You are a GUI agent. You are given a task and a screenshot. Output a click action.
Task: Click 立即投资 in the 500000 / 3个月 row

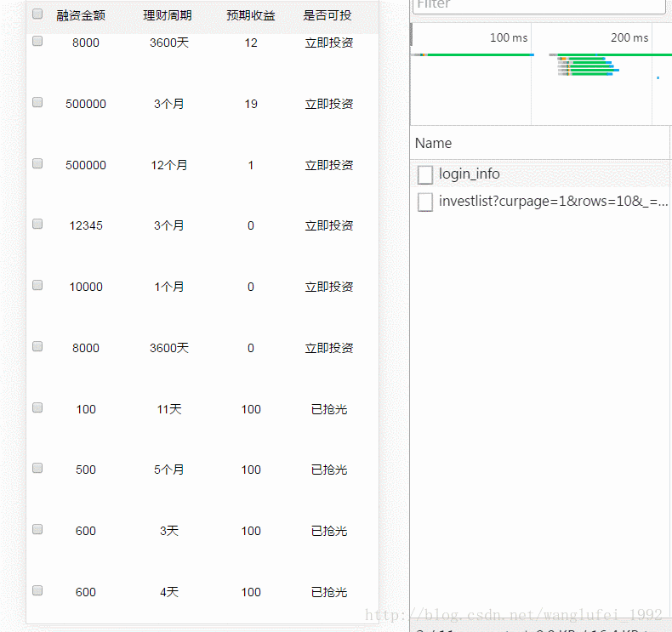pos(328,104)
